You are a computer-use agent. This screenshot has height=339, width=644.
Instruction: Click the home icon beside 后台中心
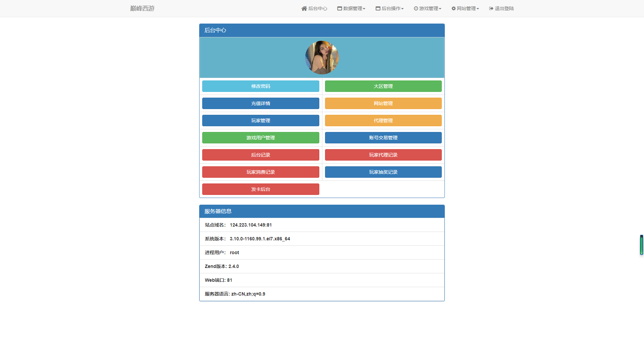coord(304,8)
